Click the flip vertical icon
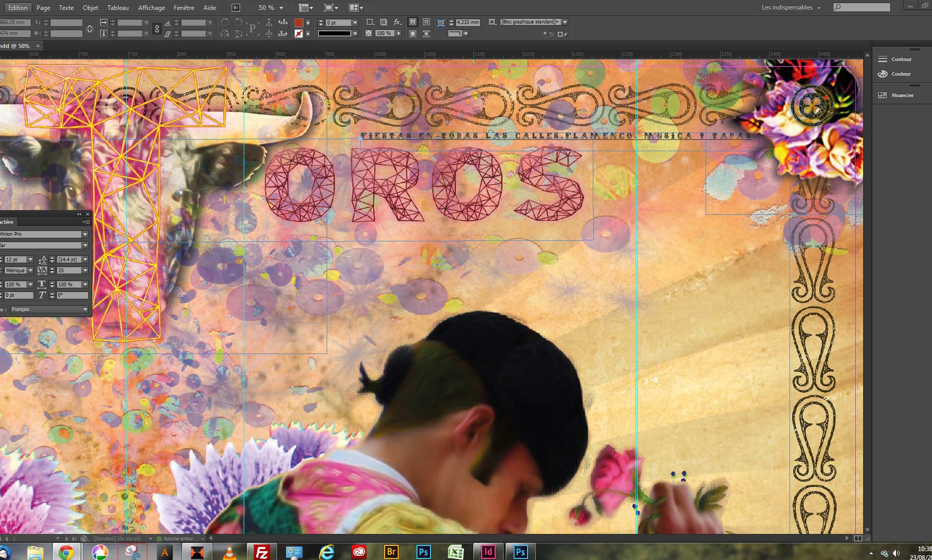Viewport: 932px width, 560px height. (238, 34)
